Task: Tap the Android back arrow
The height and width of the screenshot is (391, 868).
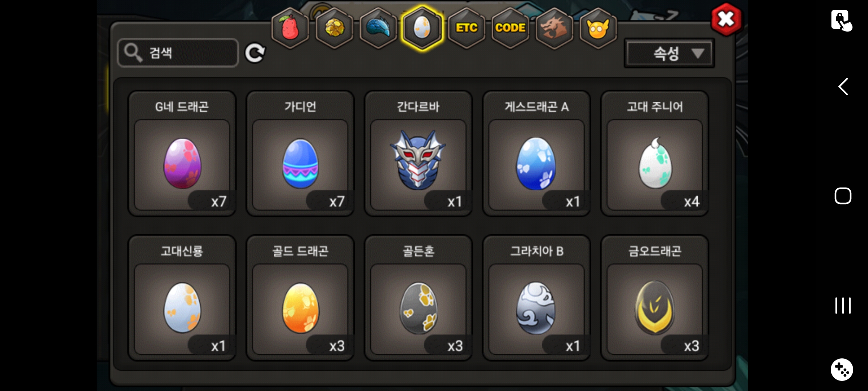Action: (x=843, y=87)
